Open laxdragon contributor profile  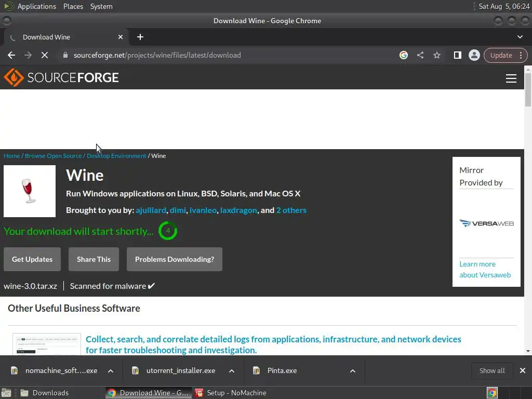point(238,210)
